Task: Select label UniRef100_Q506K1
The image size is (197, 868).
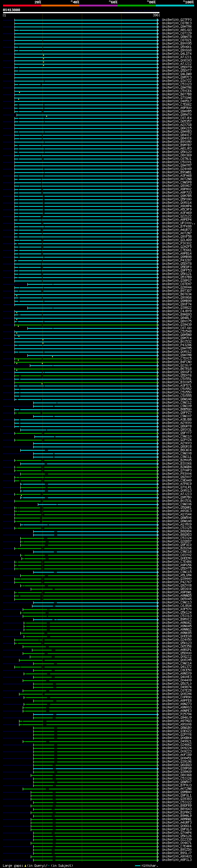Action: (177, 47)
